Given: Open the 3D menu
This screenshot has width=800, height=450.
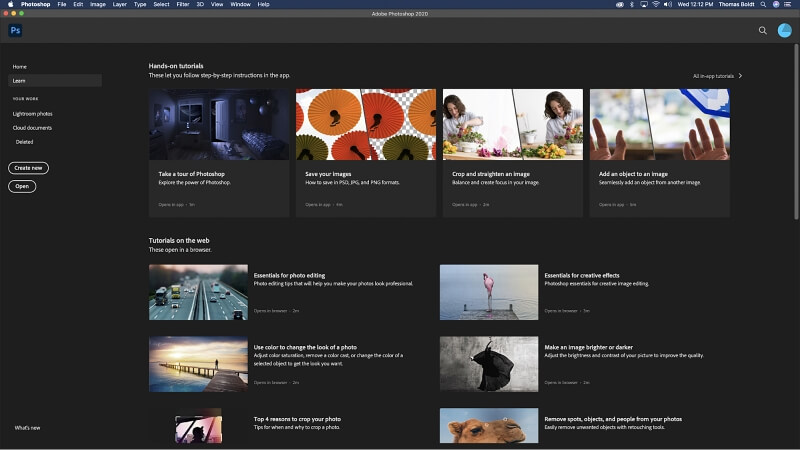Looking at the screenshot, I should click(200, 4).
